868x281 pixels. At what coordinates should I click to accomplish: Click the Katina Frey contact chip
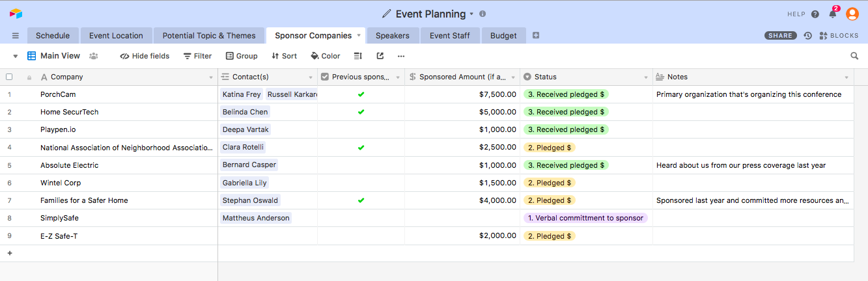(242, 94)
